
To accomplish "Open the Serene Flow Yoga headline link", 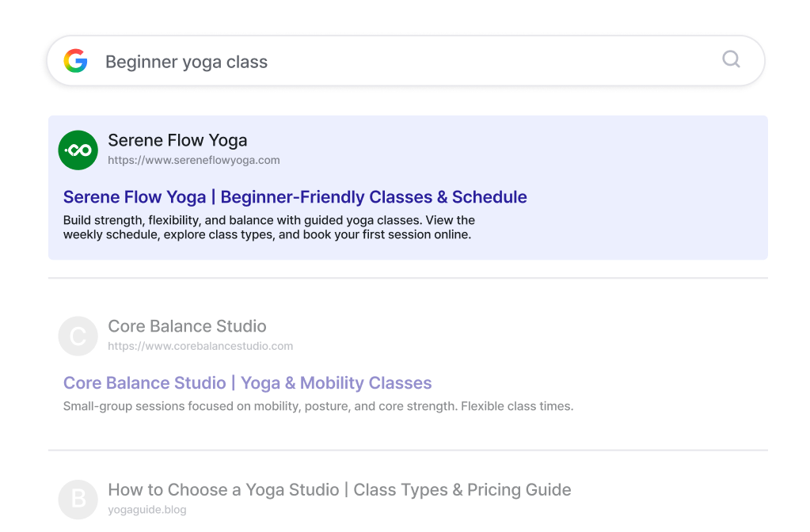I will (x=295, y=196).
